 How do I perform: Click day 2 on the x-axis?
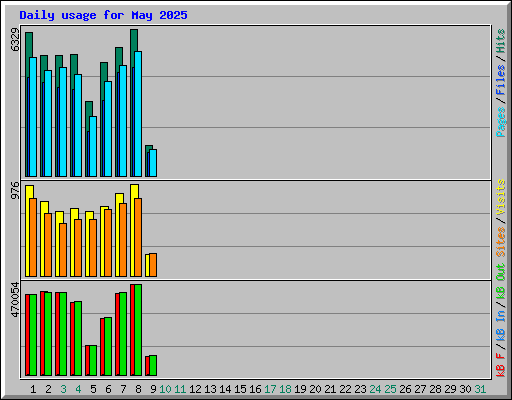point(48,389)
